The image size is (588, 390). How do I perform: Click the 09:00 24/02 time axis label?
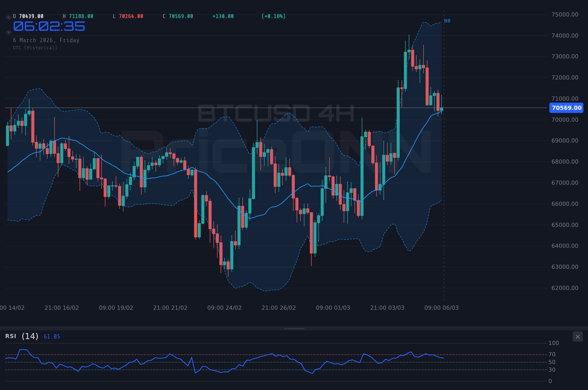(x=225, y=308)
